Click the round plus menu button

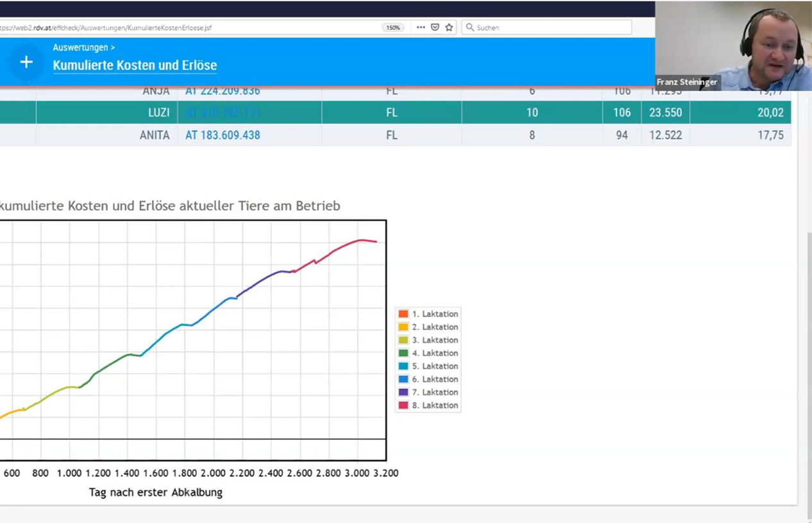pyautogui.click(x=26, y=62)
